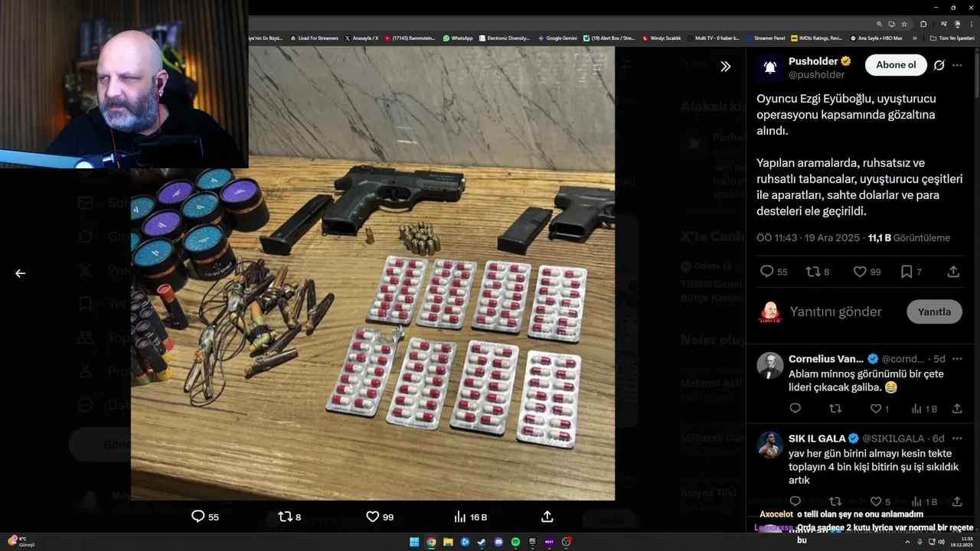The image size is (980, 551).
Task: Open the Streamer Panel bookmark
Action: pos(766,37)
